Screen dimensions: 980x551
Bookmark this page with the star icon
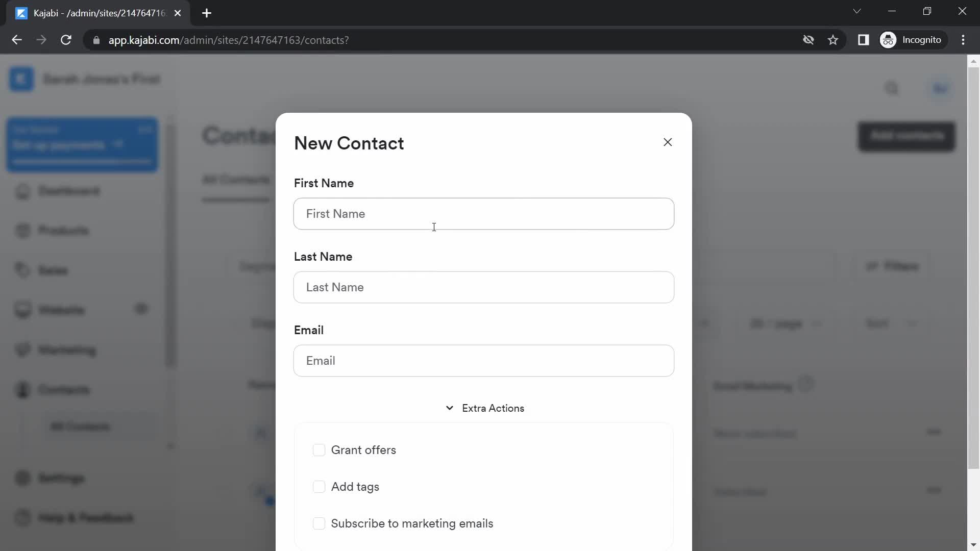click(833, 40)
